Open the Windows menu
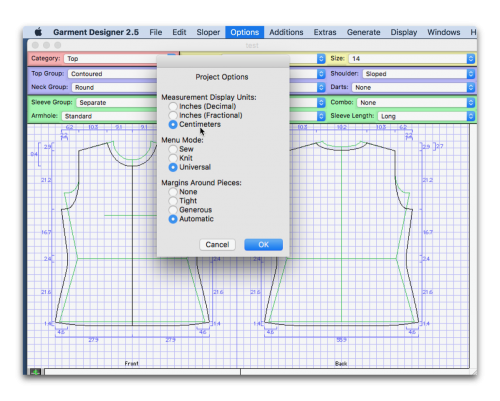Image resolution: width=500 pixels, height=401 pixels. pos(444,32)
